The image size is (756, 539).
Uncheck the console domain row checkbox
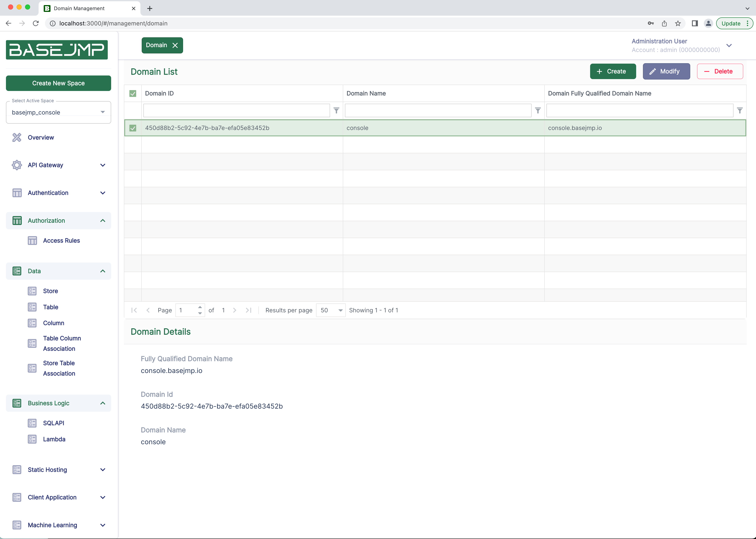133,128
